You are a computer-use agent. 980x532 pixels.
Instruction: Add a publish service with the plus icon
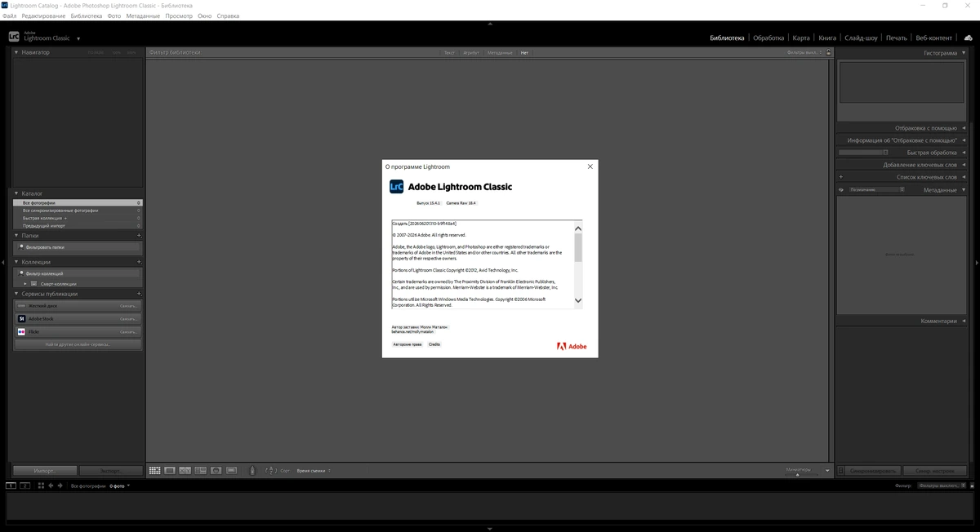click(x=139, y=294)
